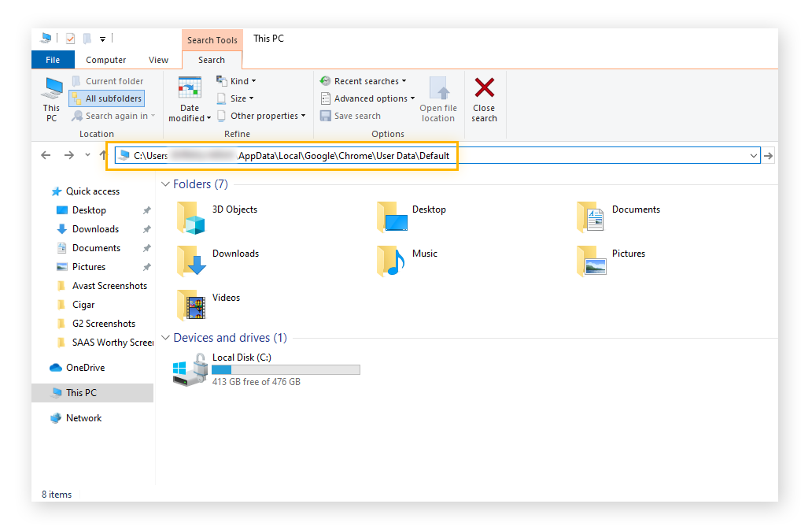Open the Kind dropdown
812x530 pixels.
pyautogui.click(x=236, y=80)
